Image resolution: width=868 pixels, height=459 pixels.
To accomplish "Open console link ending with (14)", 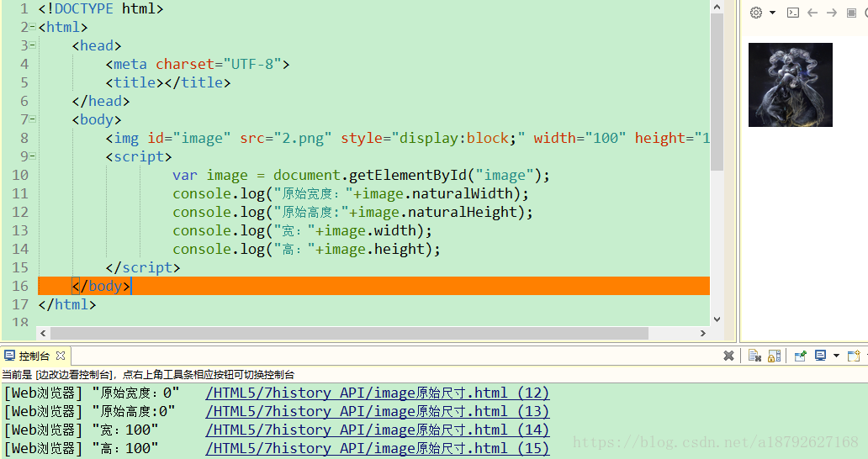I will [377, 430].
